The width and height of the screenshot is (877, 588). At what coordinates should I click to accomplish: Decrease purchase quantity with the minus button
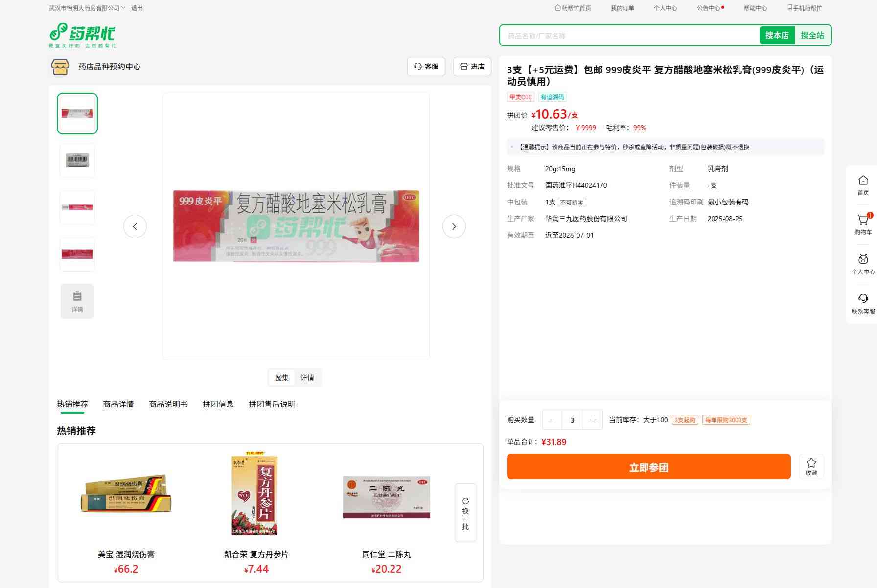(x=553, y=420)
